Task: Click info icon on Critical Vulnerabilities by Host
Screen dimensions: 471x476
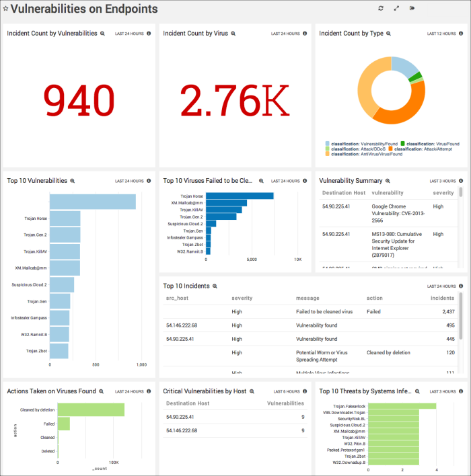Action: (305, 391)
